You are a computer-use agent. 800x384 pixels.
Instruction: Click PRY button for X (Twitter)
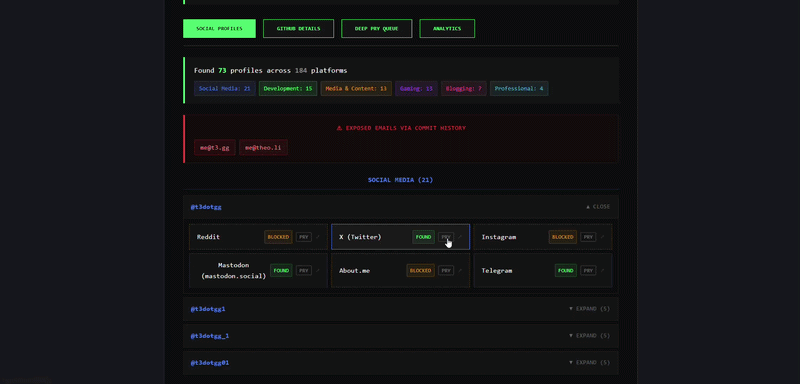[446, 237]
